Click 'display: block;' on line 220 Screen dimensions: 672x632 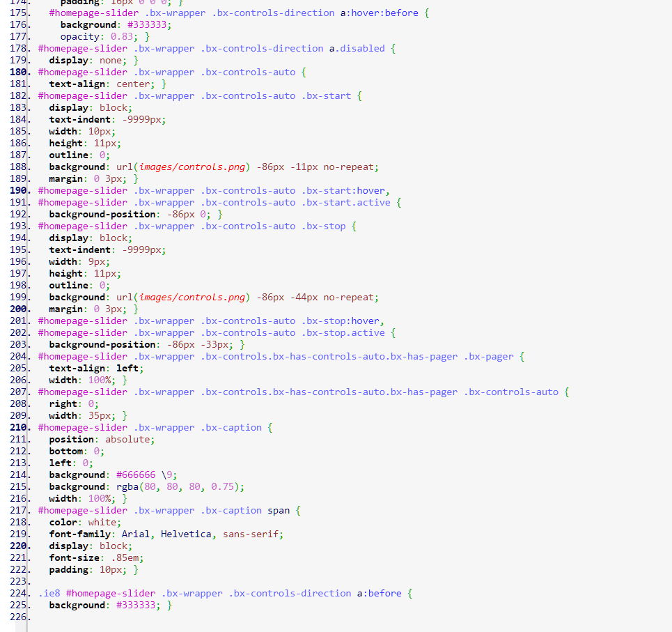[91, 546]
